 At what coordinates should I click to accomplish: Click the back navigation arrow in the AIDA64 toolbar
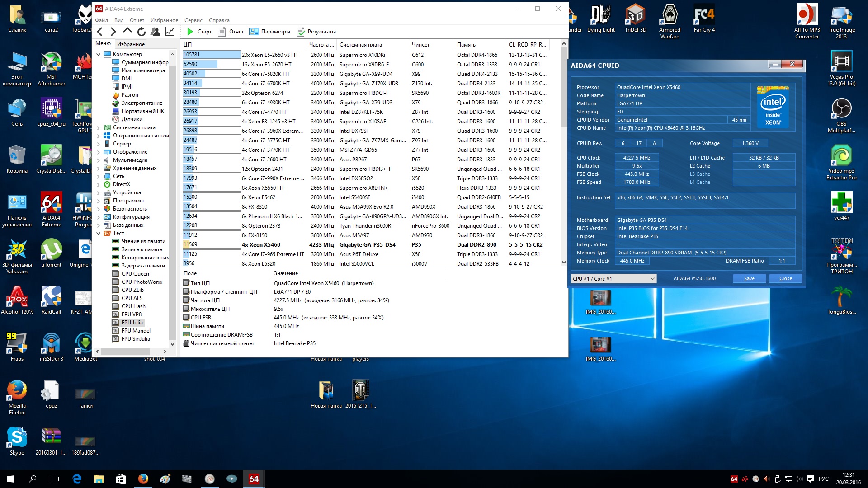(x=100, y=32)
